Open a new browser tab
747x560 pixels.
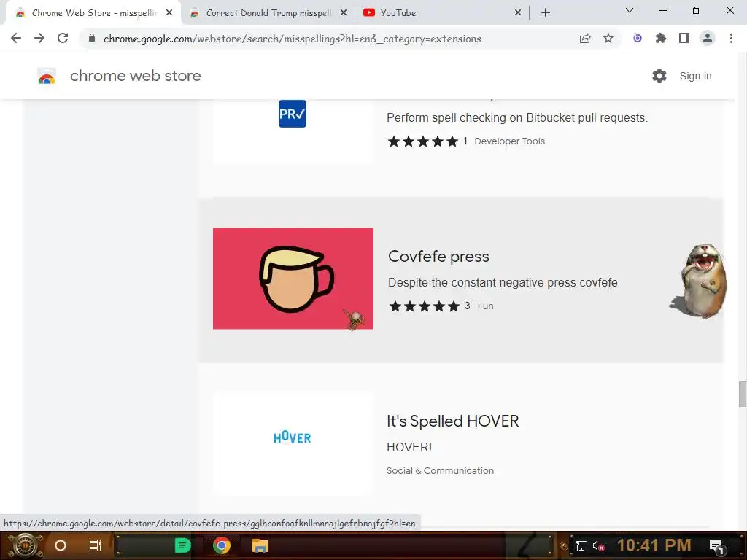(x=546, y=13)
